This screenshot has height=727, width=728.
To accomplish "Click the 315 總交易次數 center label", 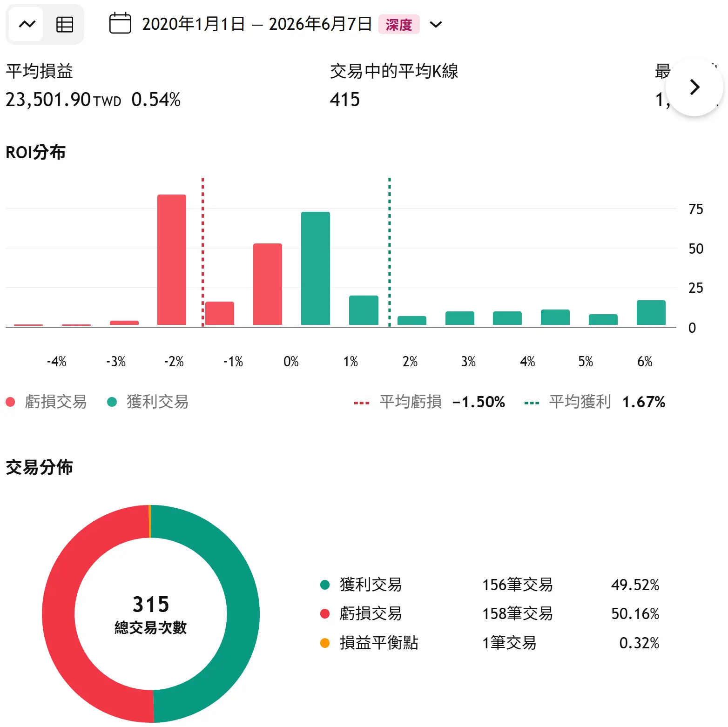I will [x=151, y=614].
